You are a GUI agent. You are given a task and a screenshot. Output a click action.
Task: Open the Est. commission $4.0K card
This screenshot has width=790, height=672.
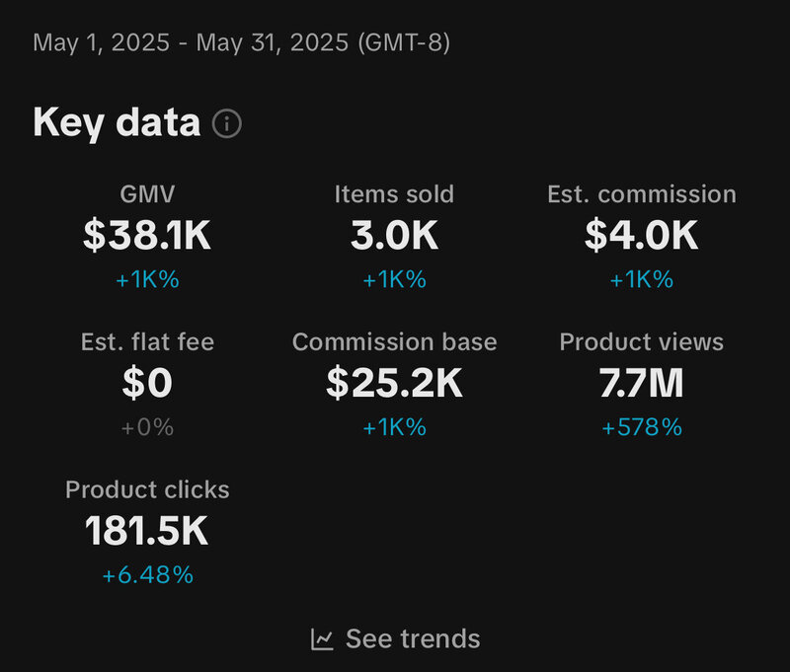point(641,237)
